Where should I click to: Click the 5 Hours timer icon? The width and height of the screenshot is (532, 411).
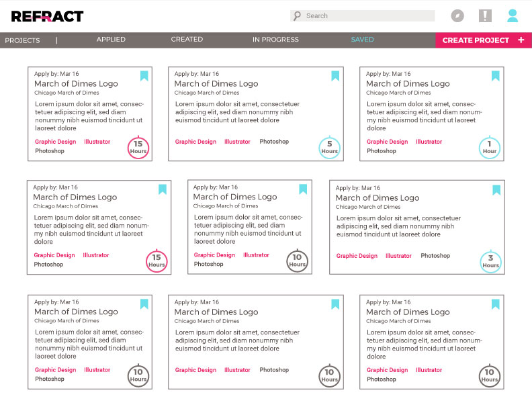(x=329, y=148)
